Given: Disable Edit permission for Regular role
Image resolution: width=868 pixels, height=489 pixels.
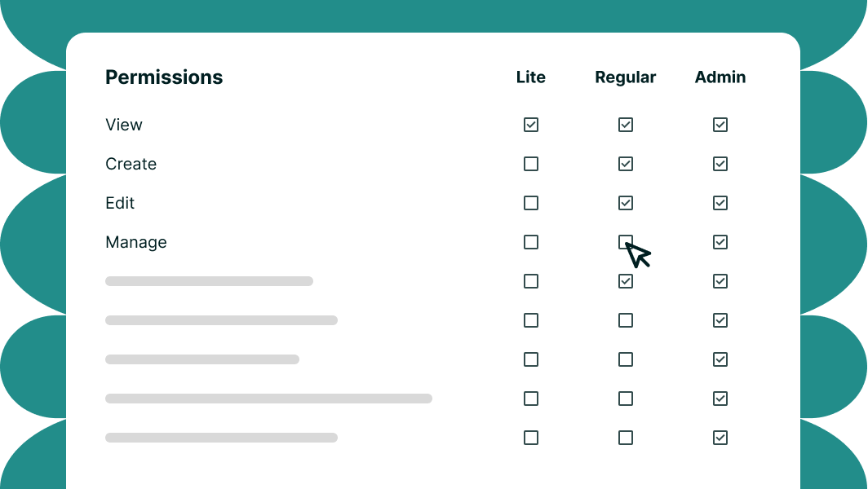Looking at the screenshot, I should pyautogui.click(x=626, y=203).
